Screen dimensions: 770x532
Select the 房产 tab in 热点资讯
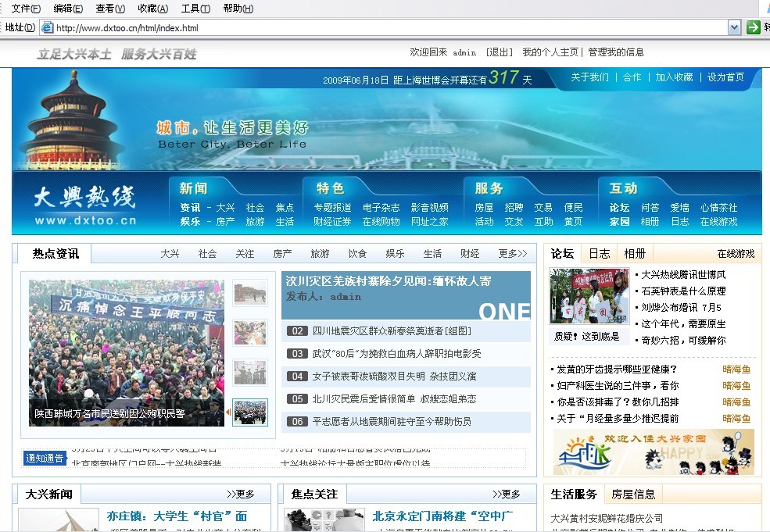click(282, 254)
